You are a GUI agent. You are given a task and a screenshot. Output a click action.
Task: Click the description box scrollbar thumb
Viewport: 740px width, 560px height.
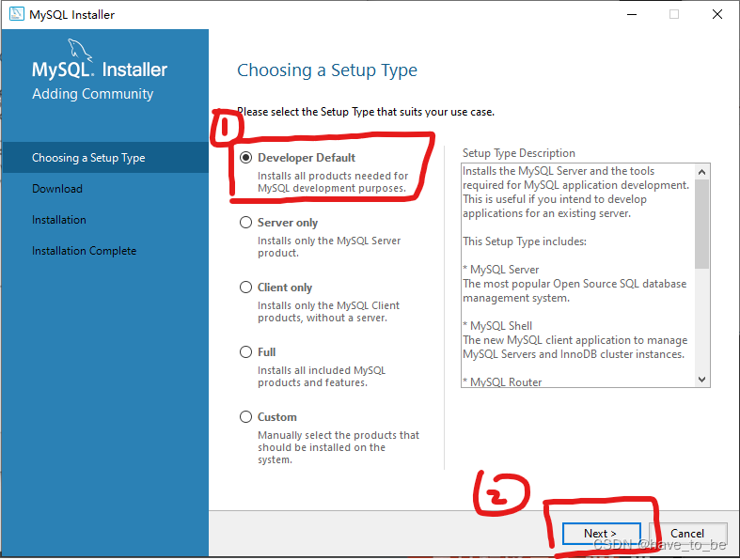(x=701, y=225)
